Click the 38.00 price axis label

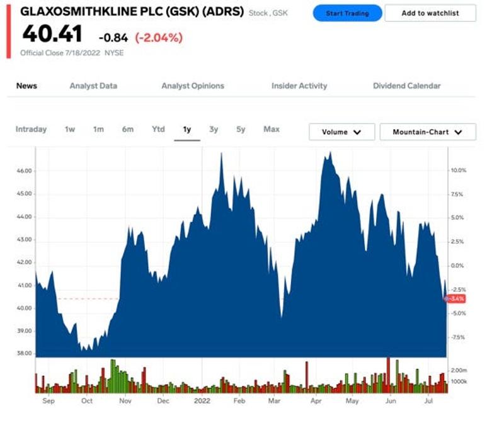[25, 353]
